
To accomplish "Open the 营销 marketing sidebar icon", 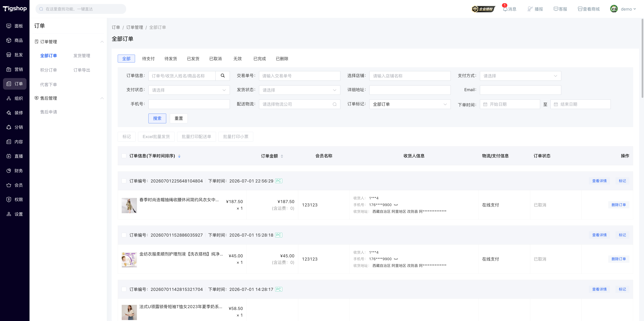I will [x=9, y=70].
